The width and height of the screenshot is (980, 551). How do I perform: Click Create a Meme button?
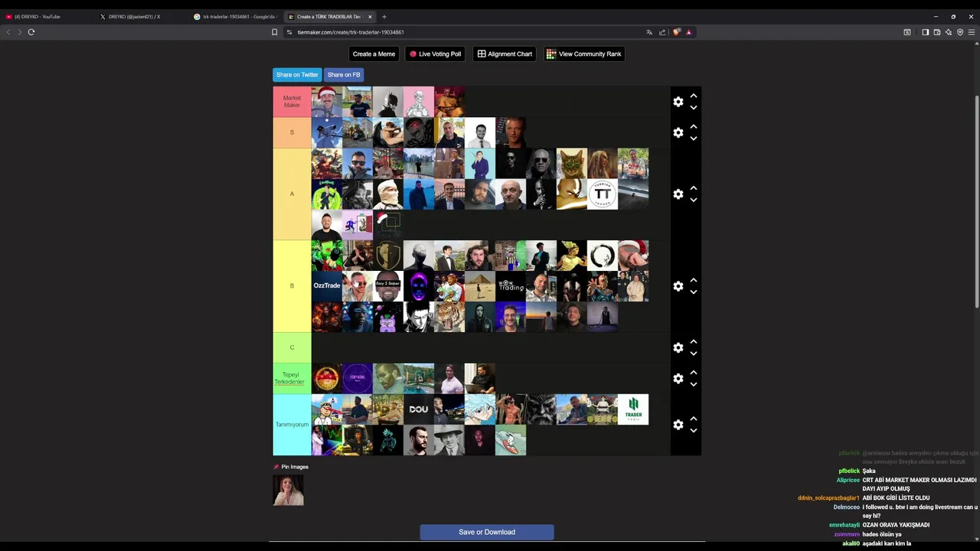pos(374,54)
